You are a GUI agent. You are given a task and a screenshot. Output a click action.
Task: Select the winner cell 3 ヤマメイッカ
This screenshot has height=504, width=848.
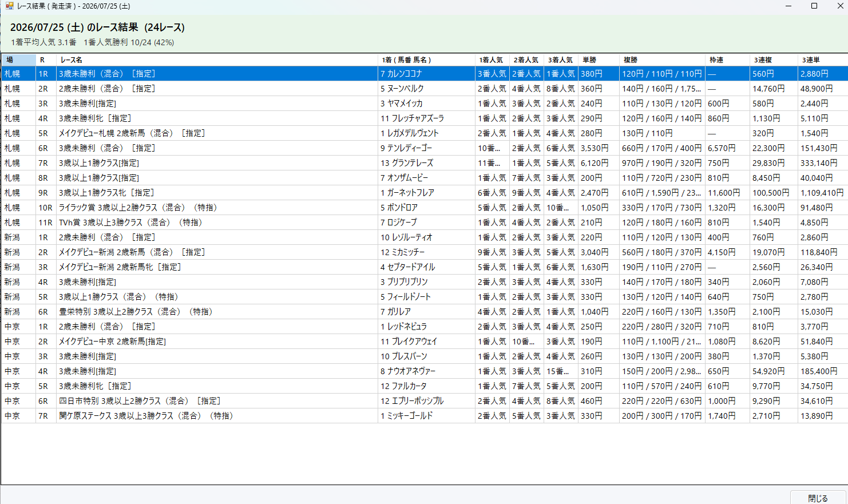tap(426, 104)
